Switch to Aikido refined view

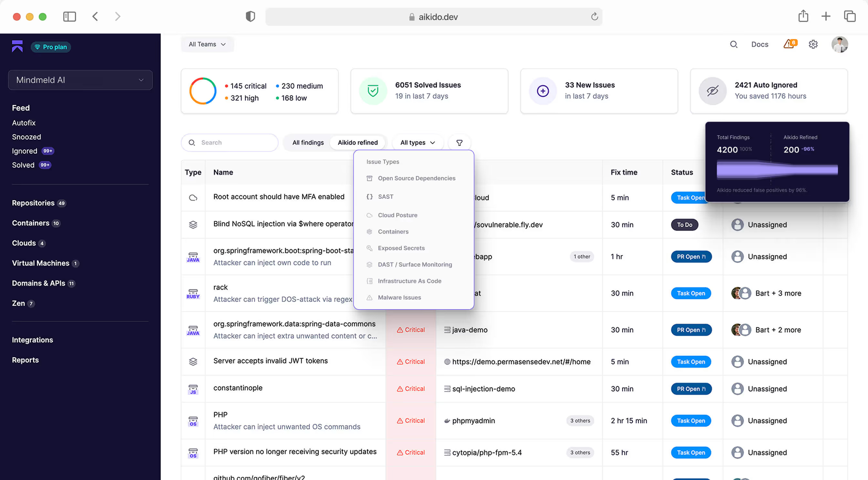357,143
